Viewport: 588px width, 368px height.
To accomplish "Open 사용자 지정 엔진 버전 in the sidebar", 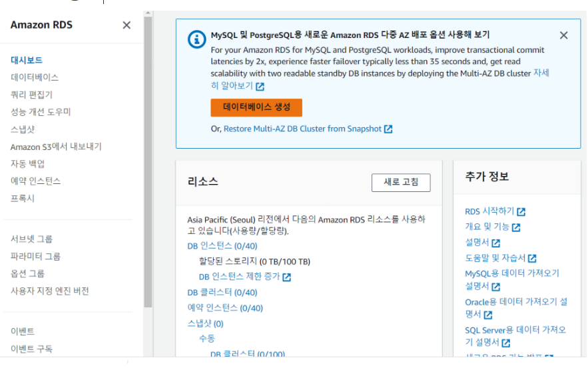I will click(49, 291).
